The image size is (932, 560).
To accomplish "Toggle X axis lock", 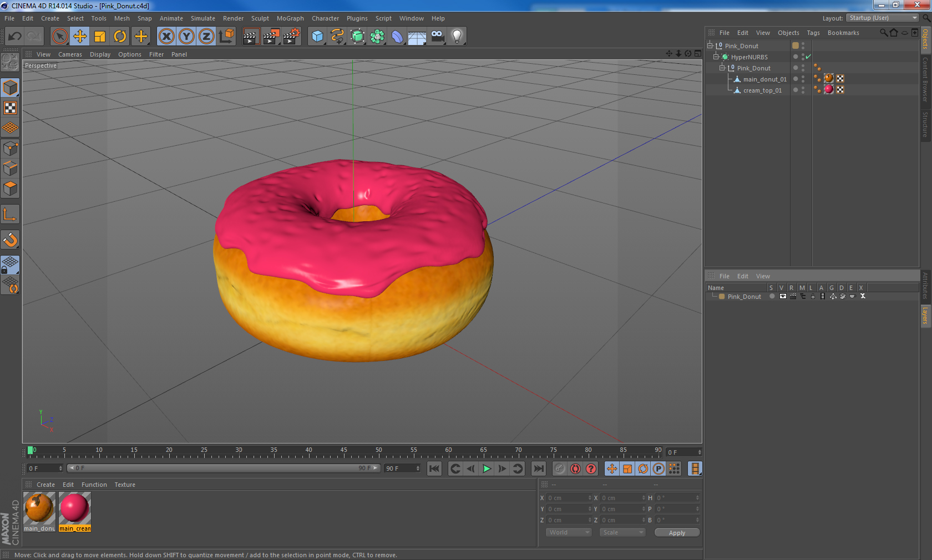I will click(166, 37).
